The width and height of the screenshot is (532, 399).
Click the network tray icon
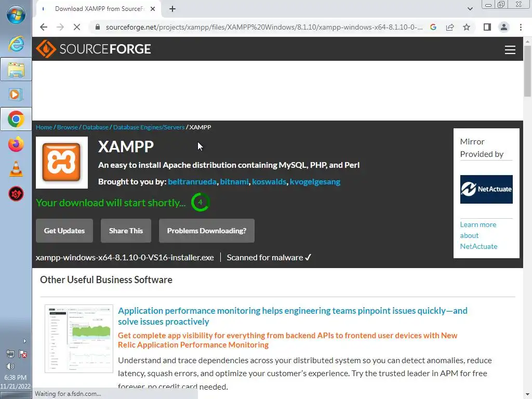coord(10,354)
